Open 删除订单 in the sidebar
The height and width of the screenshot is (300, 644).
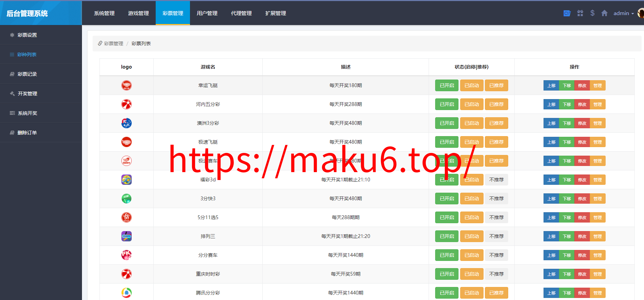tap(41, 133)
